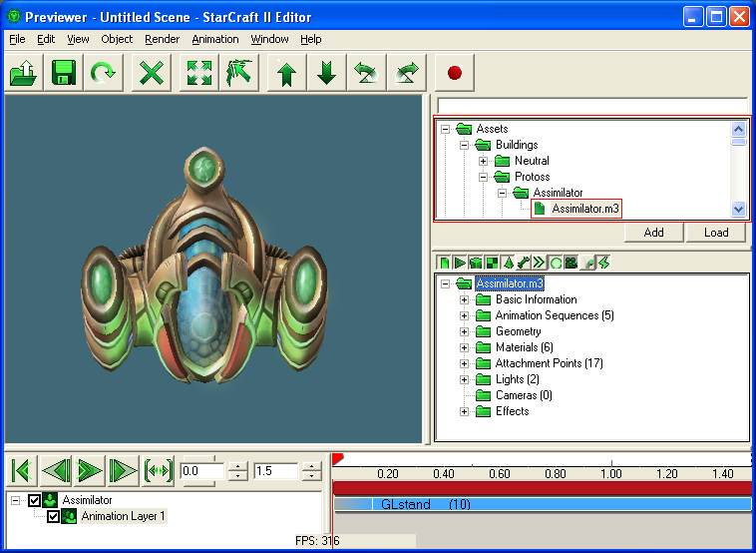Click the start time field showing 0.0
756x553 pixels.
click(x=202, y=471)
